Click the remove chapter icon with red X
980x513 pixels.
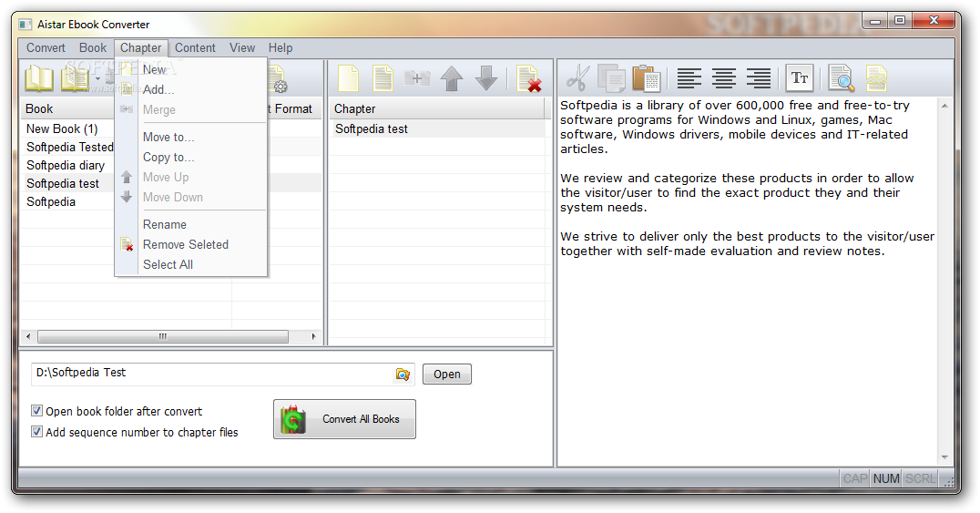[x=529, y=79]
